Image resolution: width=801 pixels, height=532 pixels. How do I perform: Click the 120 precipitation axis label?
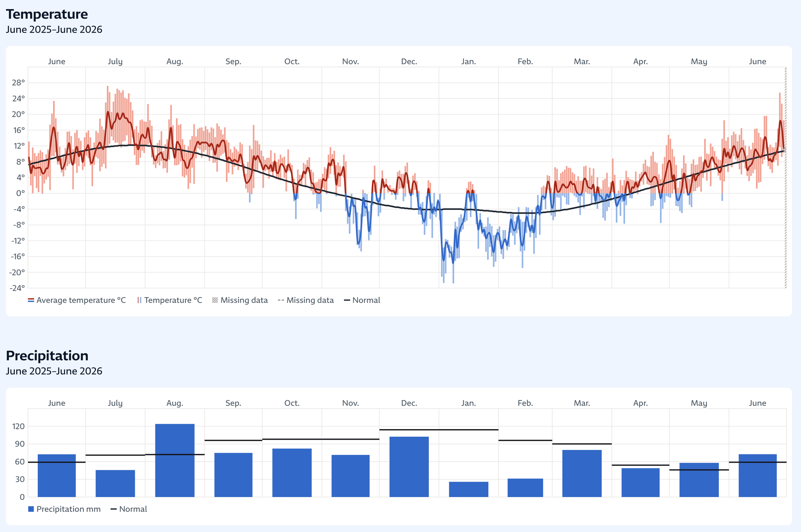pyautogui.click(x=19, y=427)
